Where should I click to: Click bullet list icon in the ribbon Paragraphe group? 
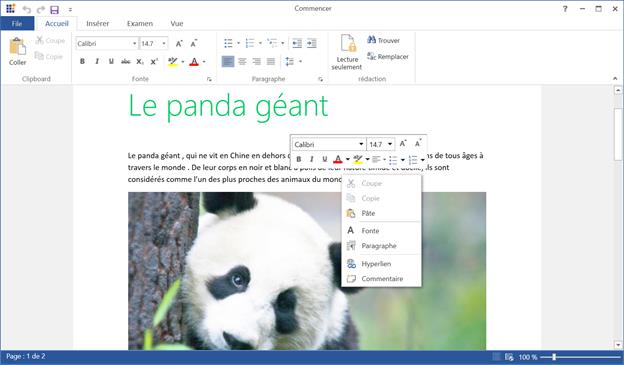[228, 43]
